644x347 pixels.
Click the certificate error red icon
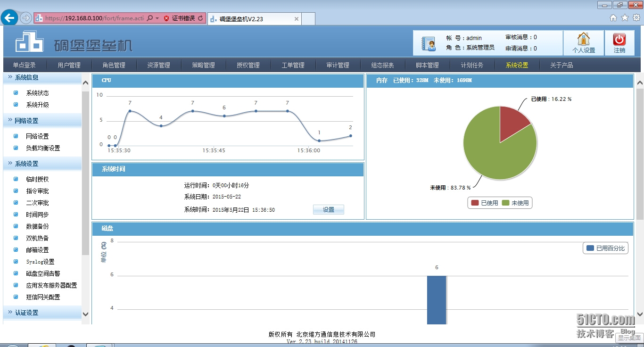tap(166, 18)
